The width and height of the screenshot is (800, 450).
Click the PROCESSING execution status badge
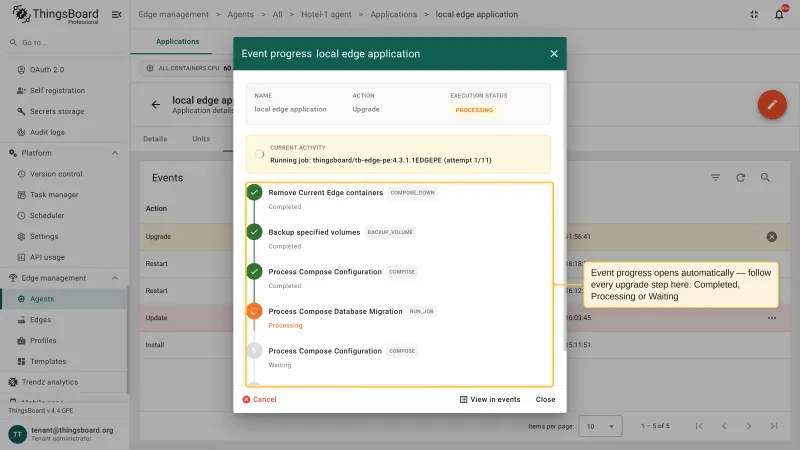coord(474,110)
